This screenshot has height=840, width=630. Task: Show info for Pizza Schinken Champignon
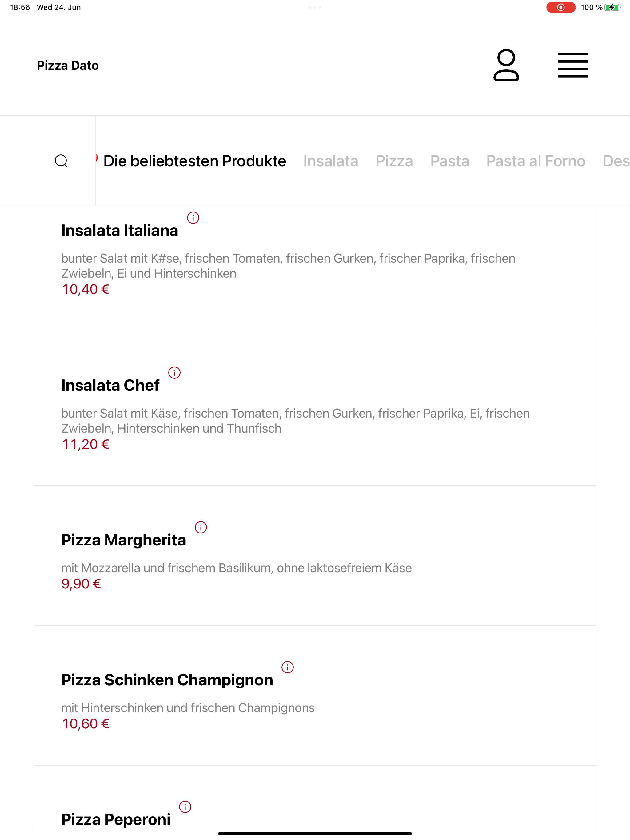coord(288,667)
